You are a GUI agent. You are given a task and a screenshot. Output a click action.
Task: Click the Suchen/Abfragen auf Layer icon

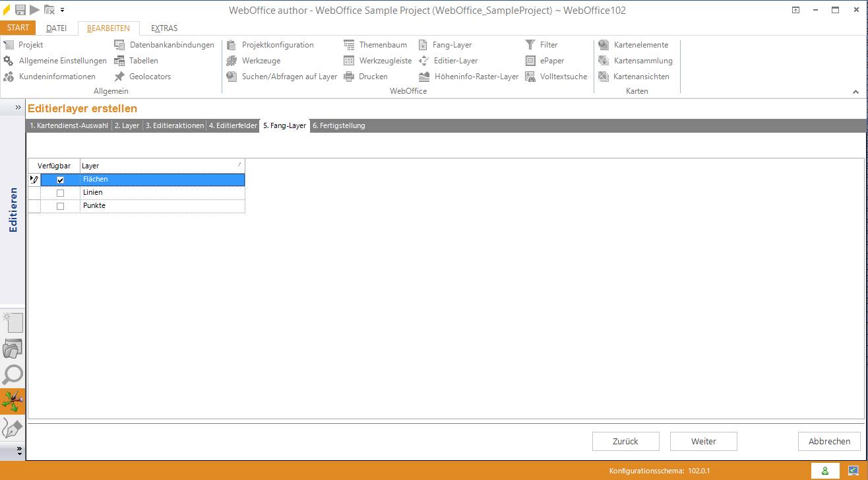[232, 77]
